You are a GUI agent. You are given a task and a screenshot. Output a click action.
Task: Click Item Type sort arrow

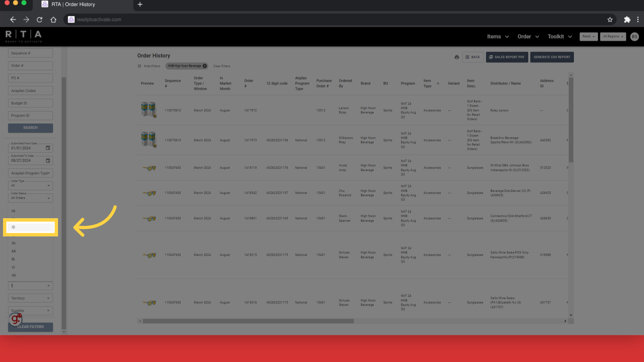coord(438,83)
